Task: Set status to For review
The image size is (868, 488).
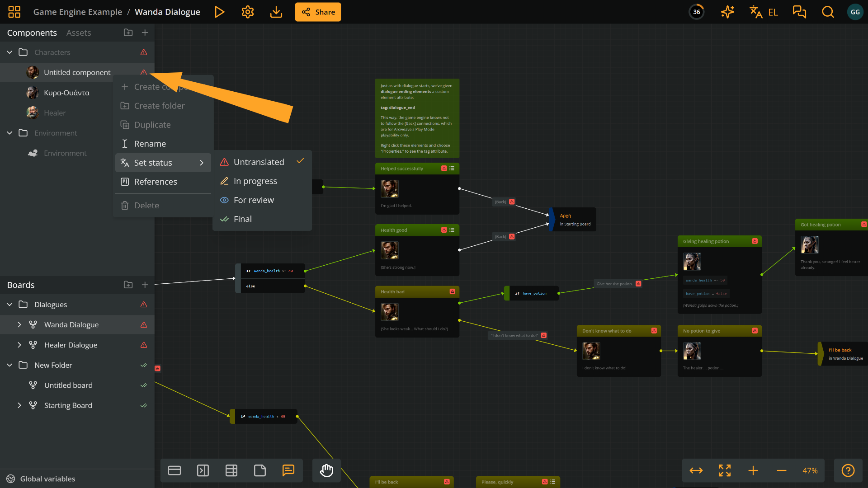Action: 254,200
